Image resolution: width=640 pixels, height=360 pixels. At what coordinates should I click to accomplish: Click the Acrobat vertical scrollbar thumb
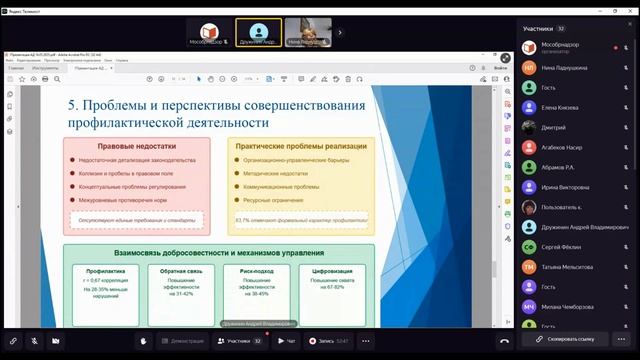pos(494,269)
